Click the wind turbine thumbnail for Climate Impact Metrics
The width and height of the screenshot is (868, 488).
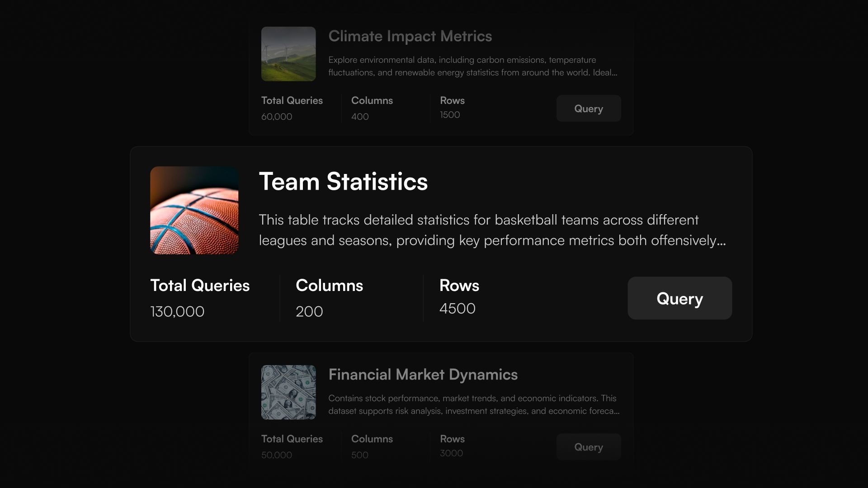tap(288, 54)
